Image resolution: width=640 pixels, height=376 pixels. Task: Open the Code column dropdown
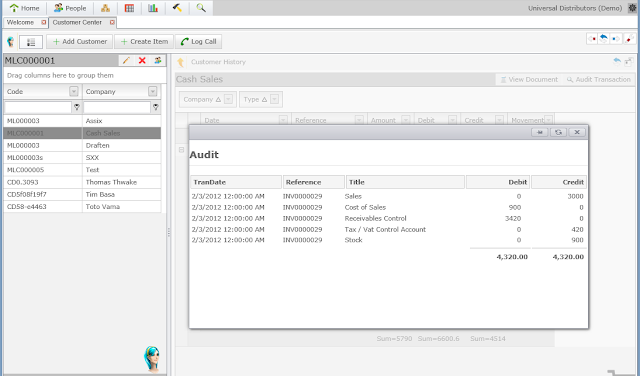click(x=73, y=91)
